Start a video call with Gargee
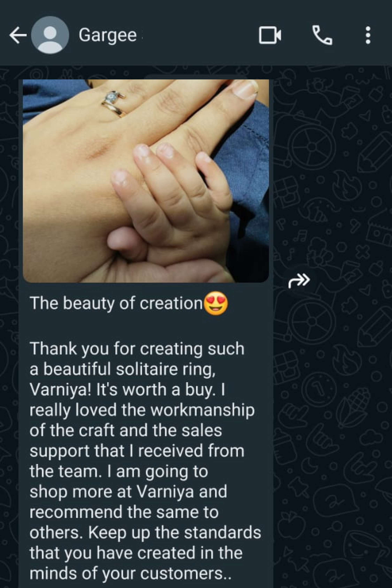Screen dimensions: 392x588 [x=270, y=35]
